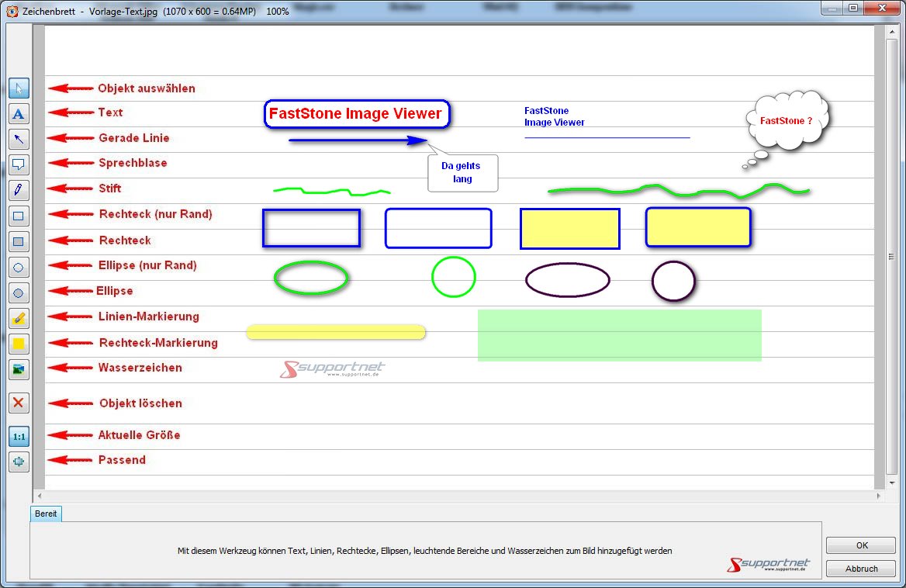Click the horizontal scrollbar right arrow
This screenshot has width=906, height=588.
pyautogui.click(x=879, y=496)
